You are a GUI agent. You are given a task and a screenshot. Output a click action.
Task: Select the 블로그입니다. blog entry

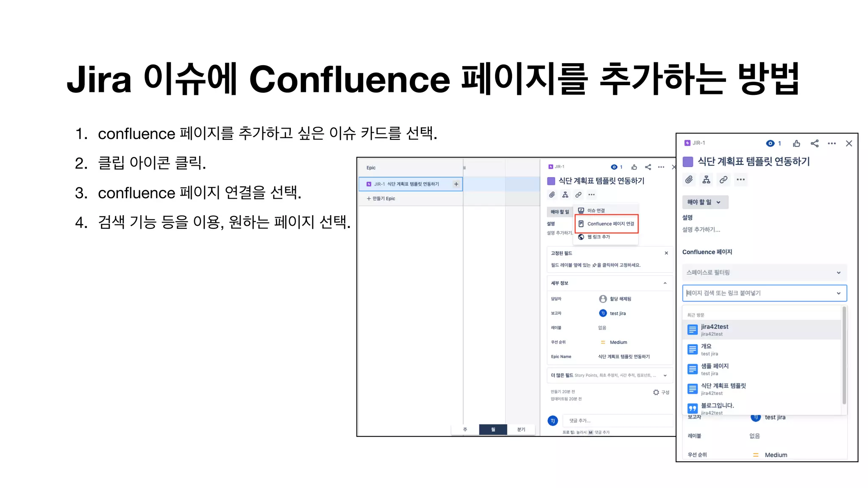click(762, 408)
